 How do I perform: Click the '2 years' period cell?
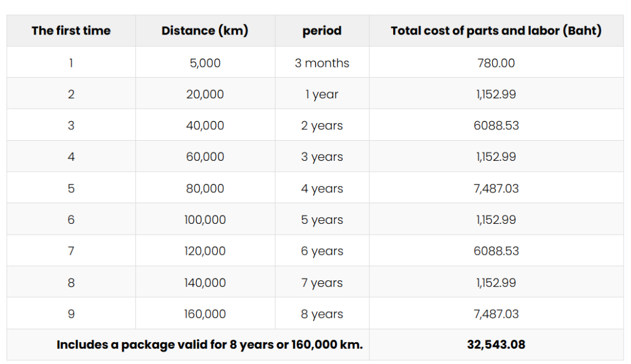pos(322,126)
